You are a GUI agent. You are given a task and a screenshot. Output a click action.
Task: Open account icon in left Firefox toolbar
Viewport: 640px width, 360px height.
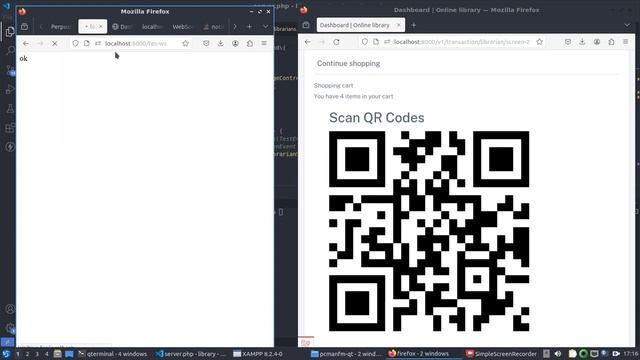(236, 43)
